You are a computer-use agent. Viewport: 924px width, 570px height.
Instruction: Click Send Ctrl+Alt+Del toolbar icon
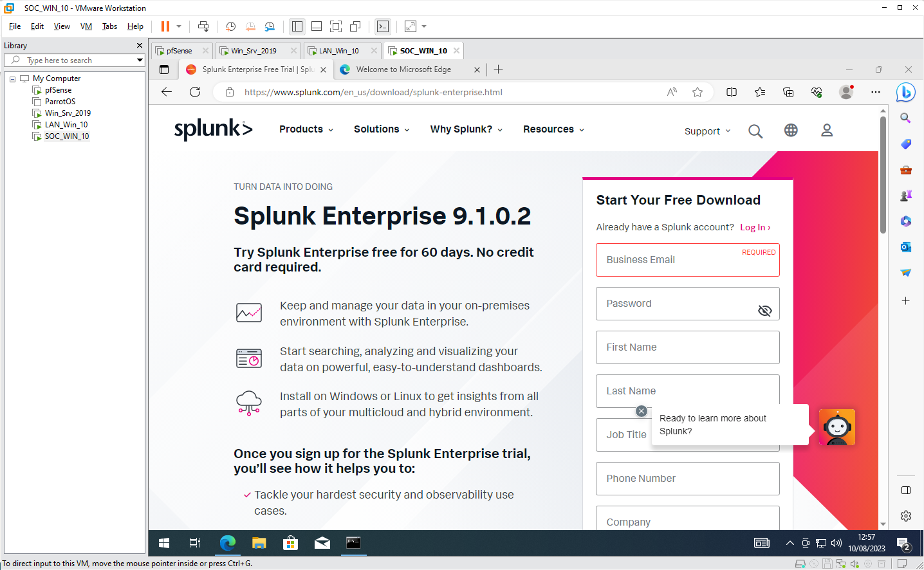[203, 26]
